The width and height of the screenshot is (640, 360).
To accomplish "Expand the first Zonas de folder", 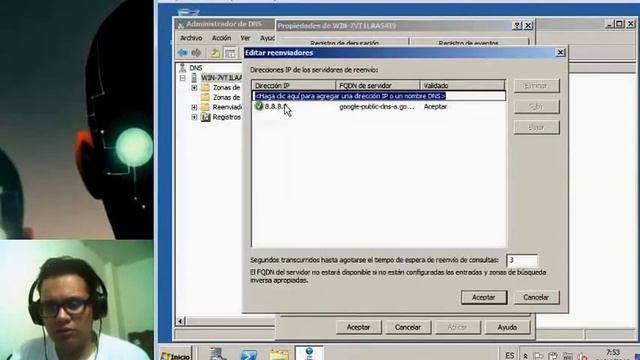I will pyautogui.click(x=194, y=87).
